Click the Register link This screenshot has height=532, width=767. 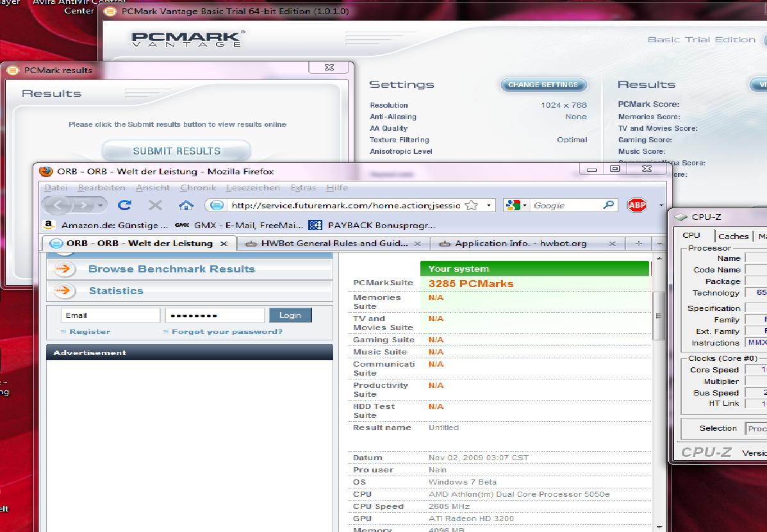(90, 331)
